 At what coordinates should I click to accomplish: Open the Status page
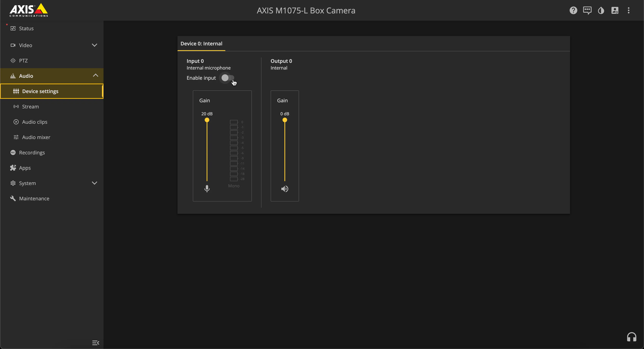point(52,29)
